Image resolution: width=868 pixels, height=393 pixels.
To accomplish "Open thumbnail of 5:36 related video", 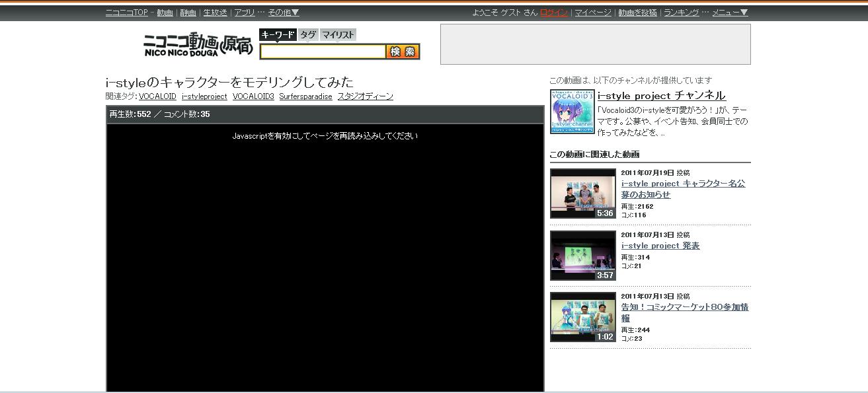I will (x=583, y=194).
